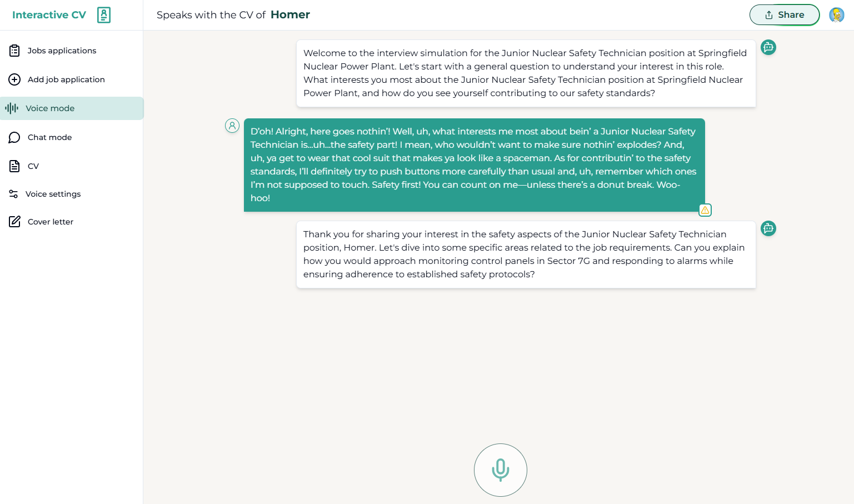Viewport: 854px width, 504px height.
Task: Switch to Chat mode
Action: click(x=49, y=137)
